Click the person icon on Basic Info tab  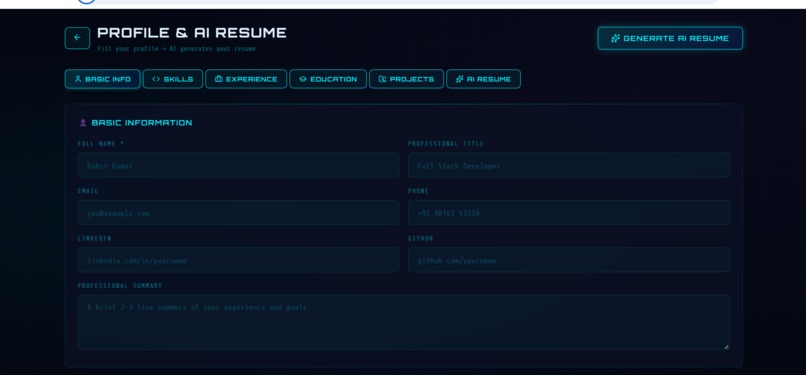point(78,79)
